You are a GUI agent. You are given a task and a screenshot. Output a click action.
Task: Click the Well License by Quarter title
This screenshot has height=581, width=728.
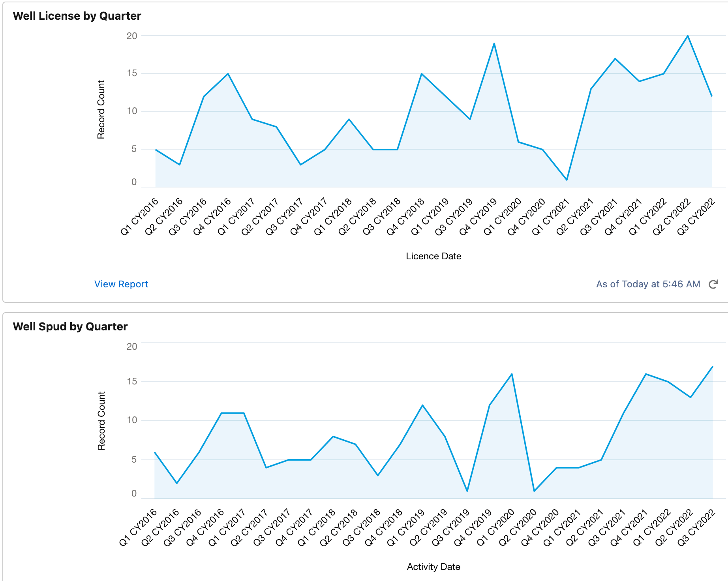coord(77,16)
